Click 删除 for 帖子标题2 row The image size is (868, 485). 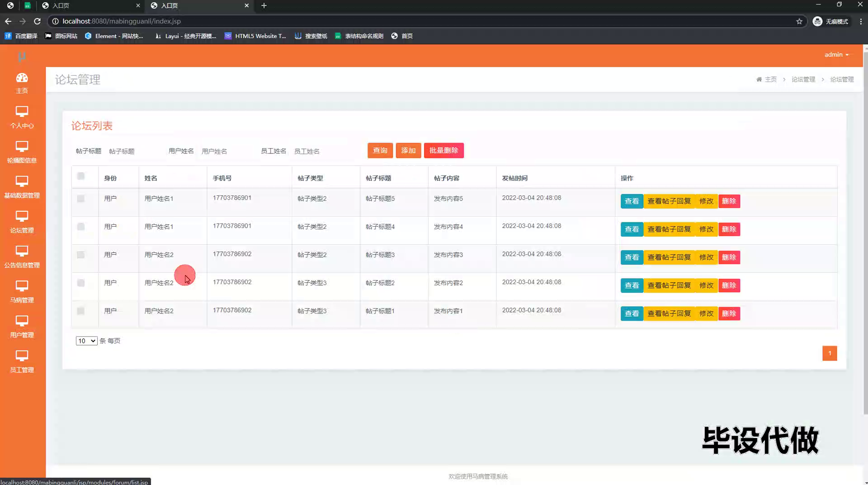(x=729, y=285)
